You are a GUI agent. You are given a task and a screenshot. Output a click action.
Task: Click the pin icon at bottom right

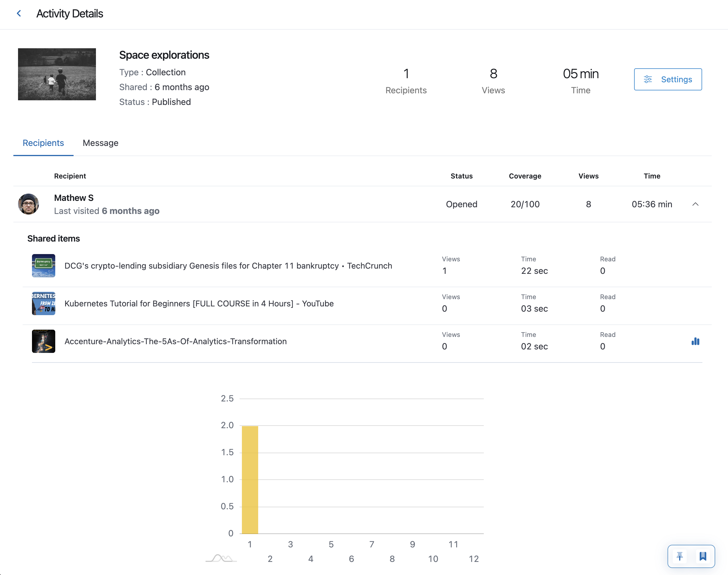[x=679, y=556]
